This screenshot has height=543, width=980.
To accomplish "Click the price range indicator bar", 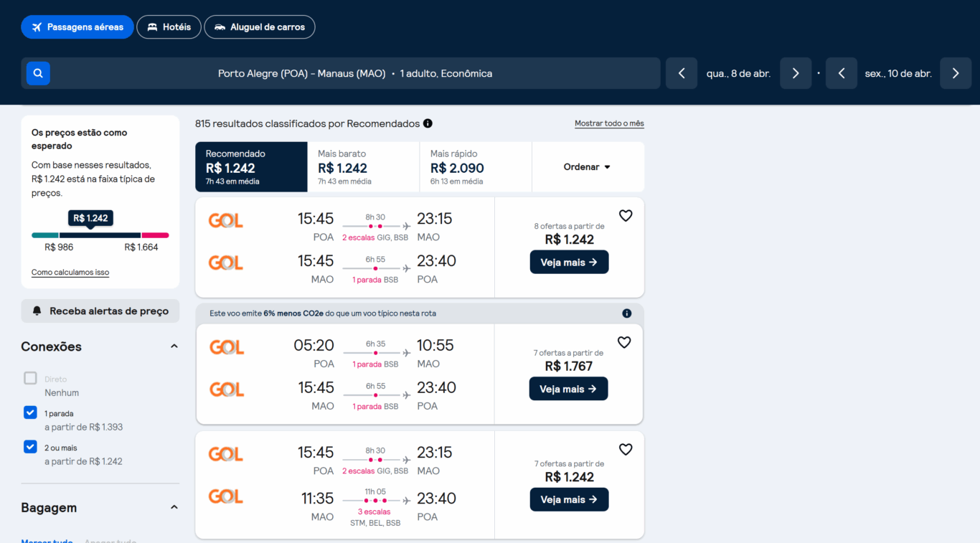I will pos(100,235).
